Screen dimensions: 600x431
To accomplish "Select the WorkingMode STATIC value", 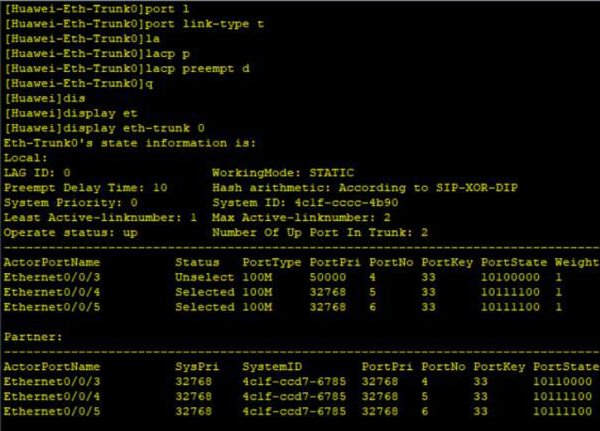I will coord(331,173).
